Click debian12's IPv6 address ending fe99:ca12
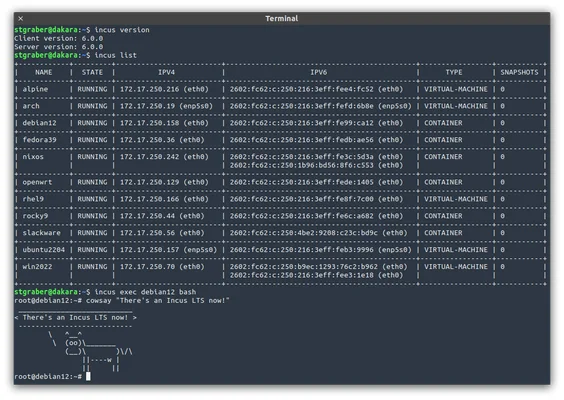Screen dimensions: 564x400 tap(302, 123)
